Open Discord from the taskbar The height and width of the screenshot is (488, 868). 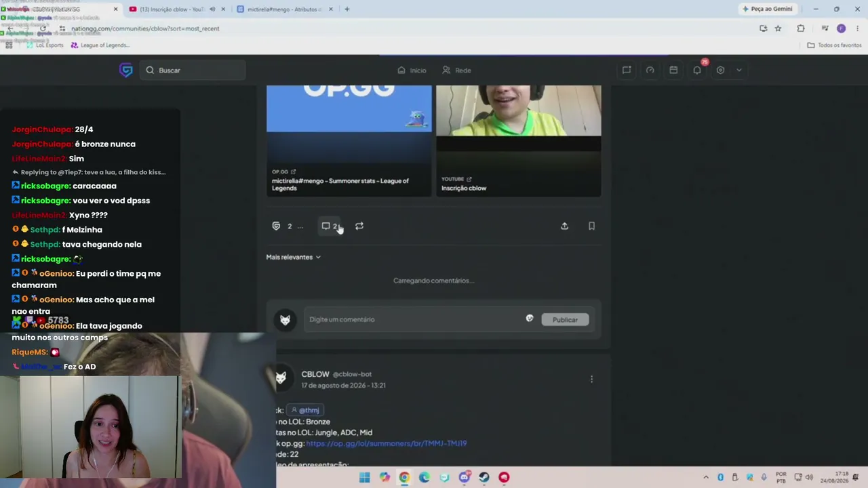(464, 477)
